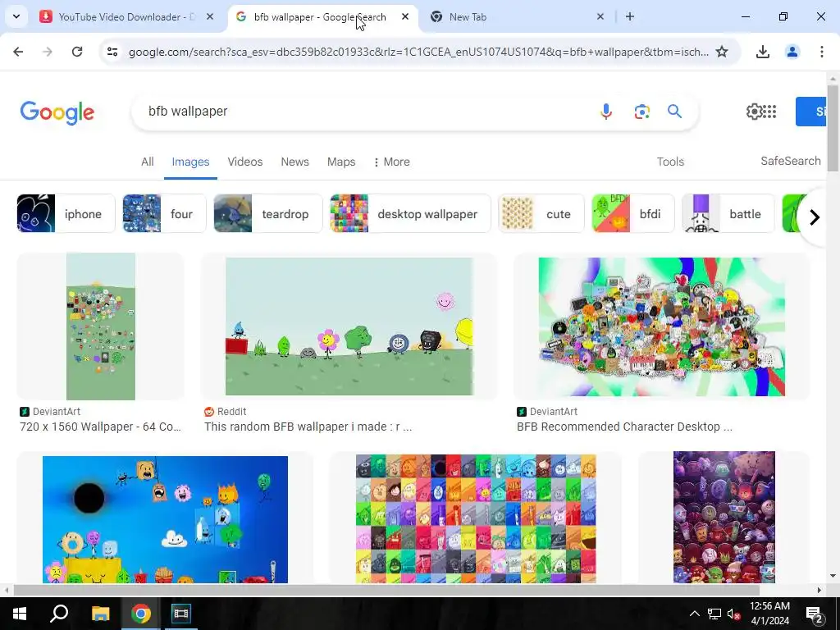Switch to YouTube Video Downloader tab
840x630 pixels.
point(127,16)
